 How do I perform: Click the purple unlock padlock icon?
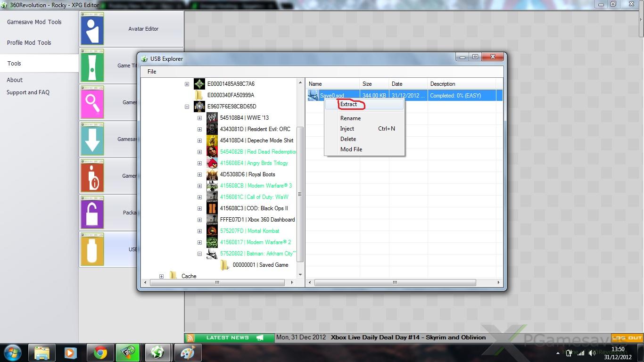pyautogui.click(x=92, y=213)
